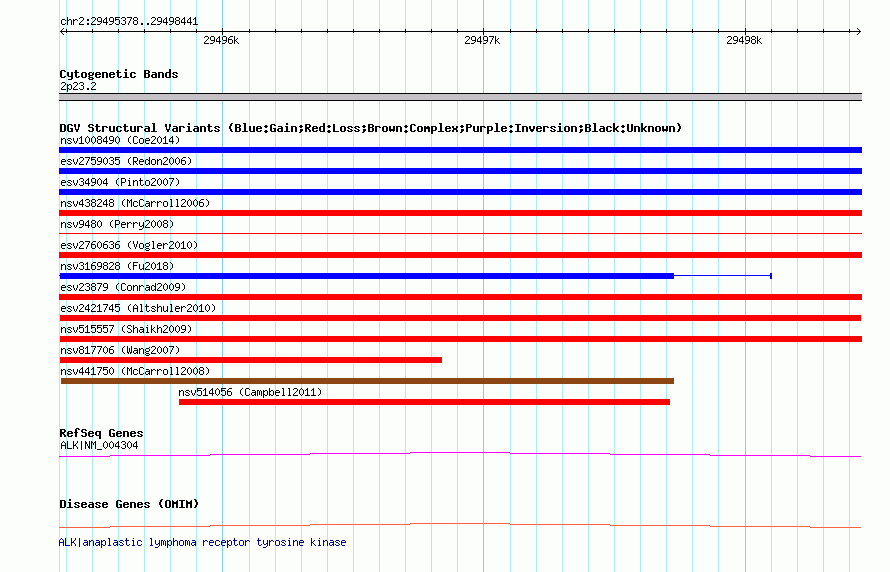Select the red nsv515557 loss bar

pos(460,339)
